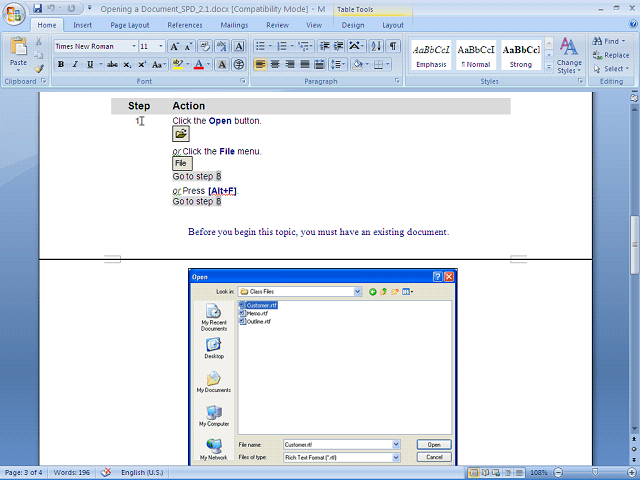Click the zoom slider handle
This screenshot has width=640, height=480.
pyautogui.click(x=596, y=473)
